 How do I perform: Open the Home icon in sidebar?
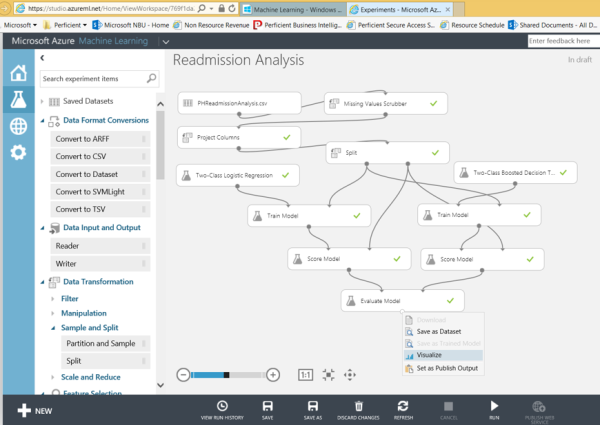(18, 73)
